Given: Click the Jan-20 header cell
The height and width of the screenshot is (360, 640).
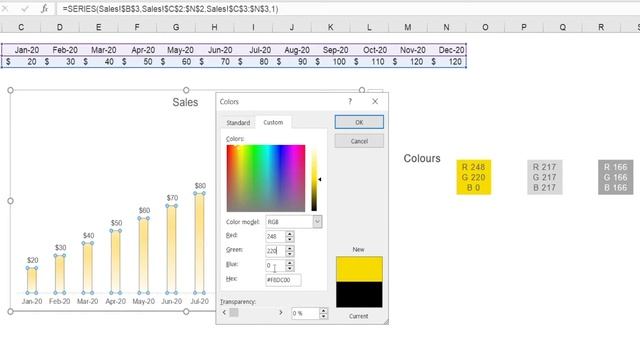Looking at the screenshot, I should click(x=21, y=50).
